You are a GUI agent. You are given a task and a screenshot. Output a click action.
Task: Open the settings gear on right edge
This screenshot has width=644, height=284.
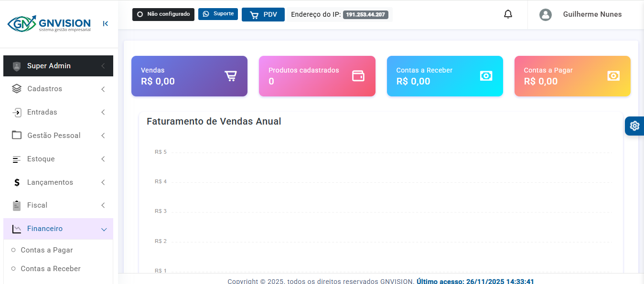pos(634,126)
